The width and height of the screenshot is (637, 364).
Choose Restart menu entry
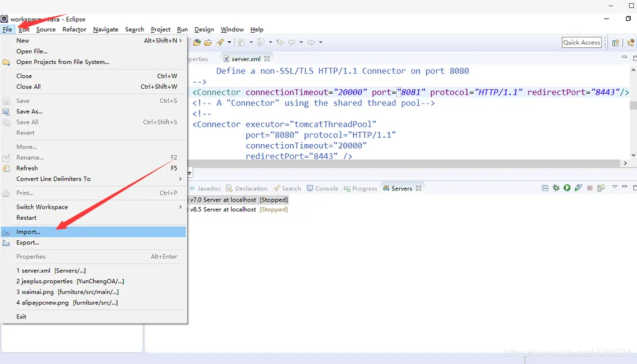(94, 218)
